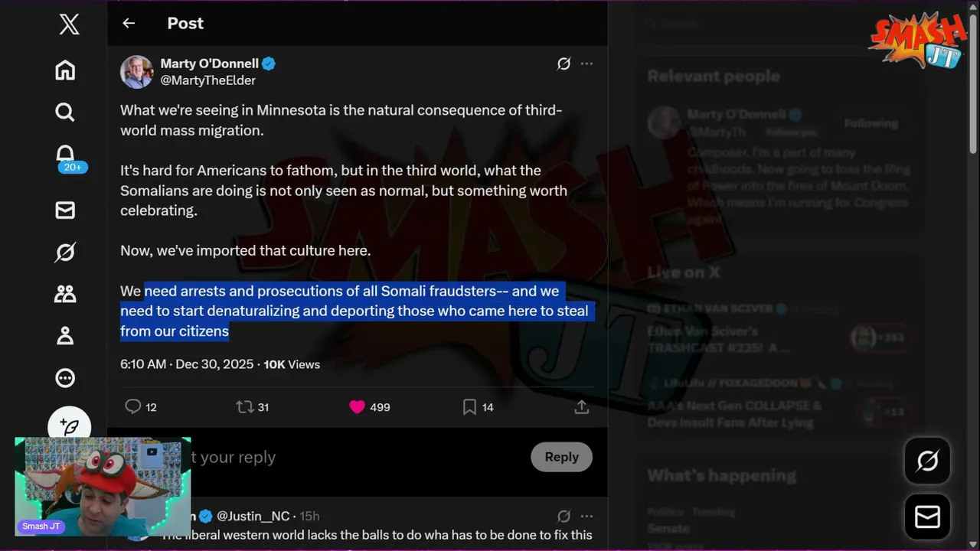Open Grok from the left sidebar
The height and width of the screenshot is (551, 980).
coord(65,252)
